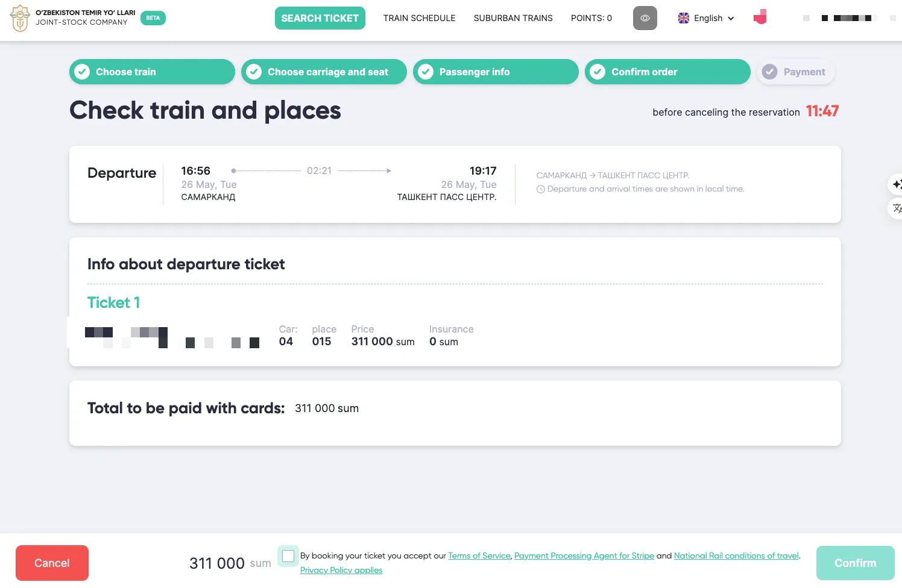Expand the language chevron arrow

731,19
